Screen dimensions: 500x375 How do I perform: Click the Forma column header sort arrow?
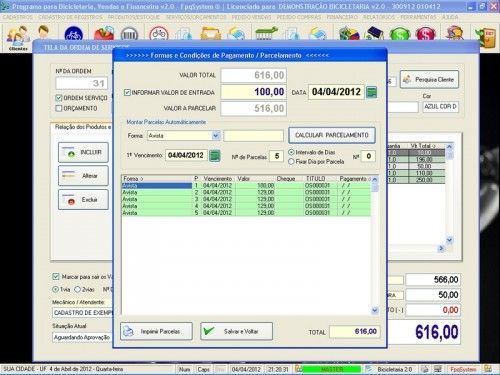click(x=142, y=179)
